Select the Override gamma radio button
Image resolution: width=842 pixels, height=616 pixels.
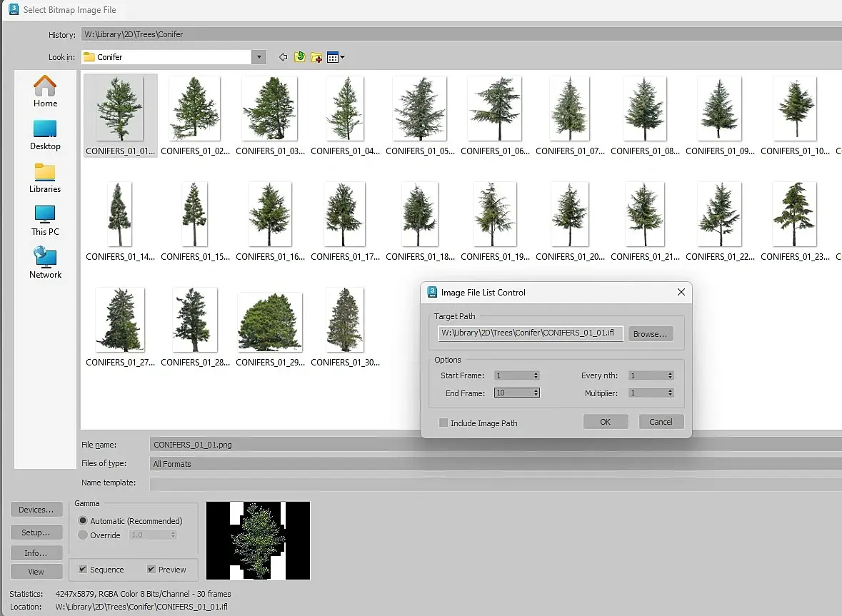click(x=83, y=535)
